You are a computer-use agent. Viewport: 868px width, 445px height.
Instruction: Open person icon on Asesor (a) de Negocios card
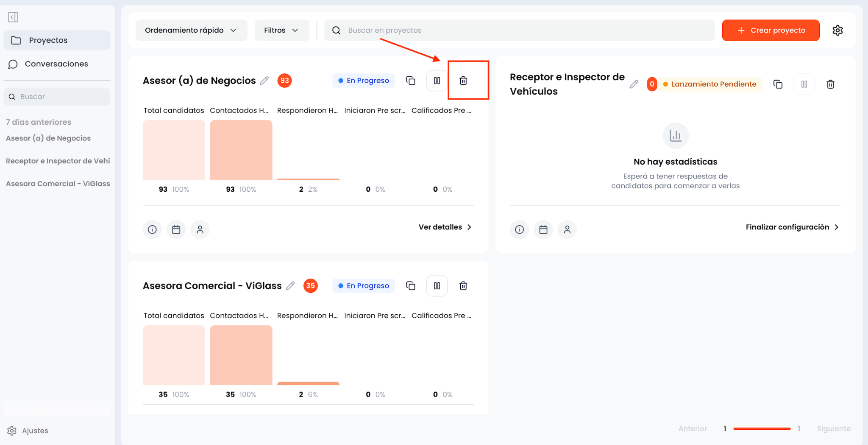(200, 229)
